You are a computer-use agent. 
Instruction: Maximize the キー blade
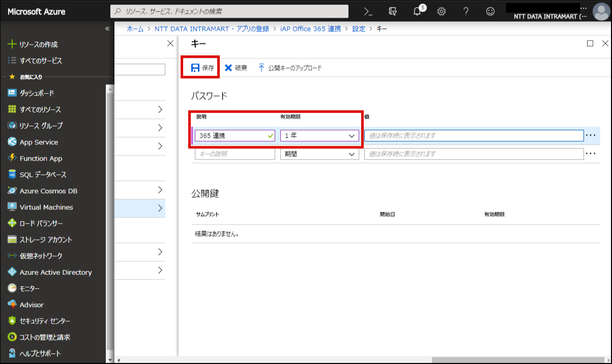[x=590, y=44]
